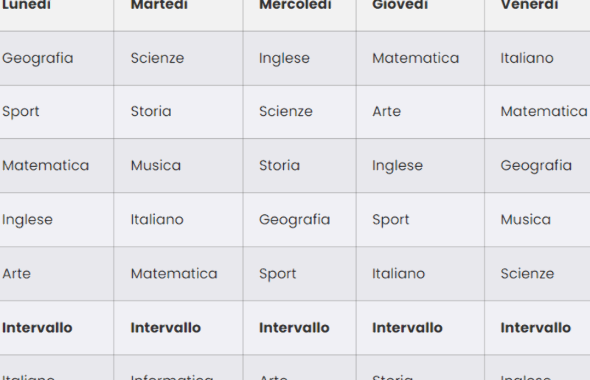
Task: Click the Intervallo cell under Lunedì
Action: tap(56, 328)
